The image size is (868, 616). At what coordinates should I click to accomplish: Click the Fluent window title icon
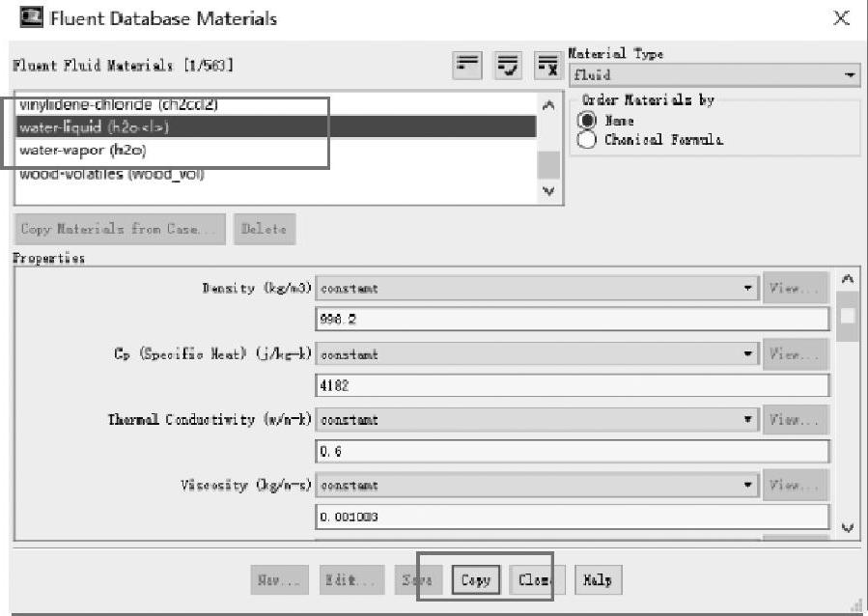click(x=31, y=17)
